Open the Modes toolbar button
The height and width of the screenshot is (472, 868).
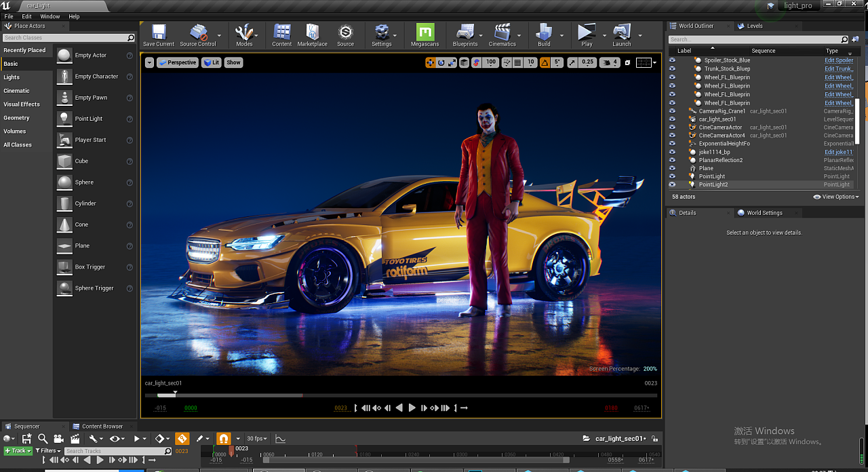[x=244, y=35]
